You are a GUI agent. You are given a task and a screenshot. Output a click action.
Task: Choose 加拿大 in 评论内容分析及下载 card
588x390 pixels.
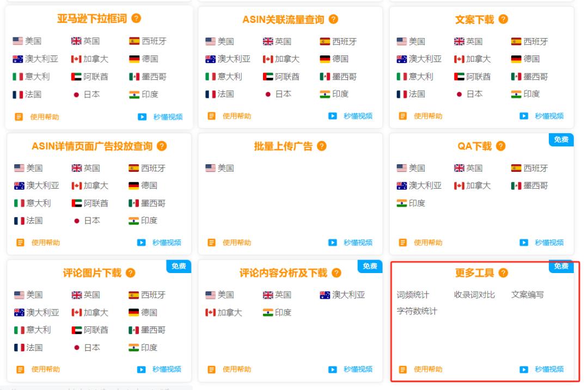(x=224, y=312)
